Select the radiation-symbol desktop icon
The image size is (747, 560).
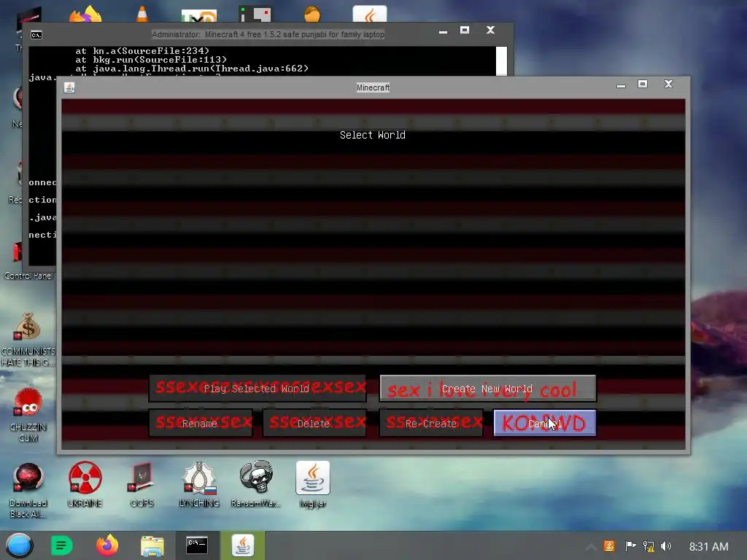tap(85, 484)
